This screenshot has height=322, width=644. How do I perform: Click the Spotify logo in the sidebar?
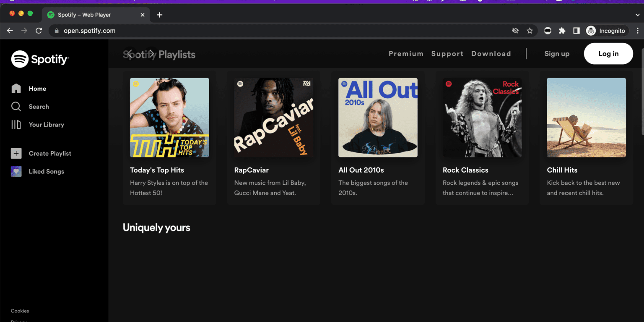coord(40,59)
